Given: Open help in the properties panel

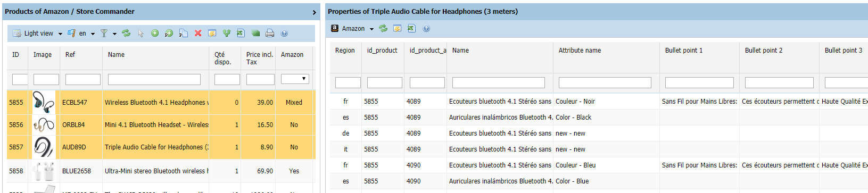Looking at the screenshot, I should (x=426, y=28).
